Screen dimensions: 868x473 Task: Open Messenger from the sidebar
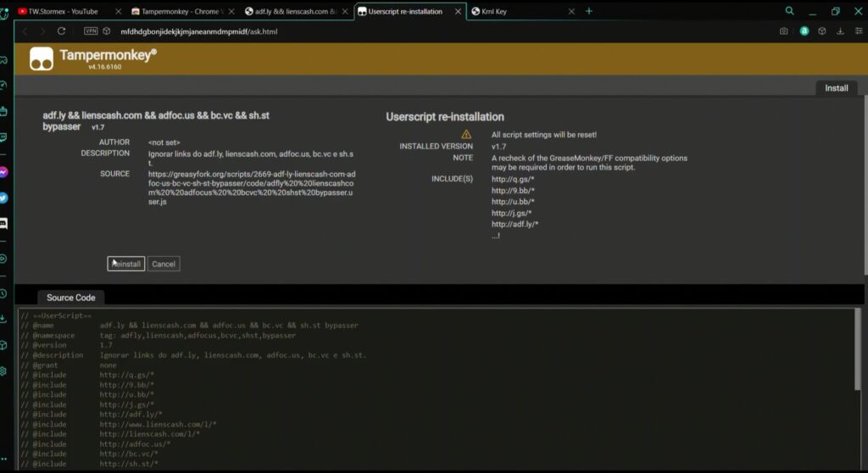click(x=3, y=172)
